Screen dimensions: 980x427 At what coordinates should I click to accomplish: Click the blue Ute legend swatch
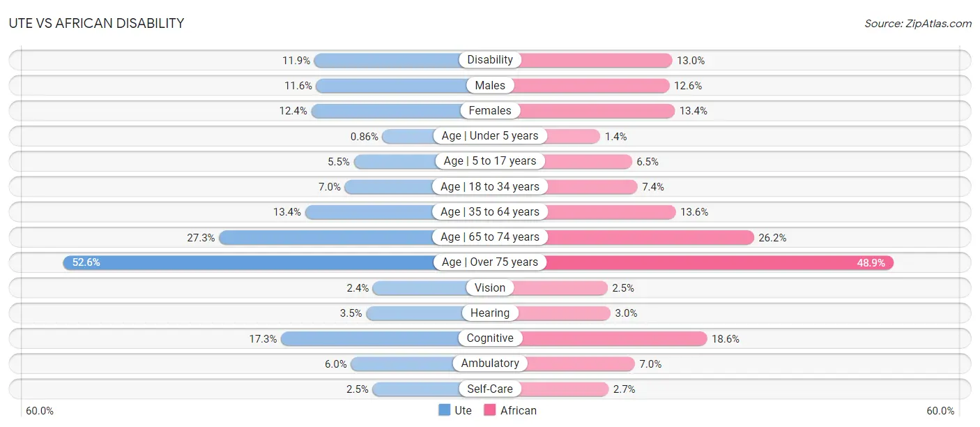click(445, 410)
